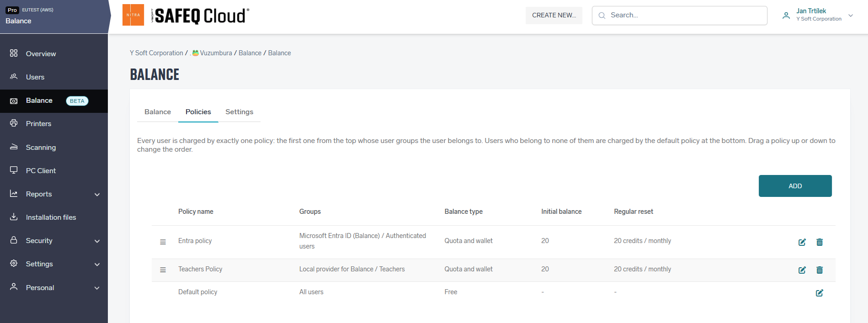Viewport: 868px width, 323px height.
Task: Open Balance in the sidebar menu
Action: tap(54, 101)
